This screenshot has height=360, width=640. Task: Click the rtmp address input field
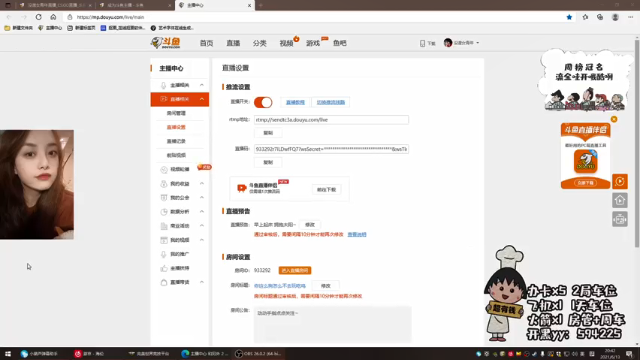[331, 120]
